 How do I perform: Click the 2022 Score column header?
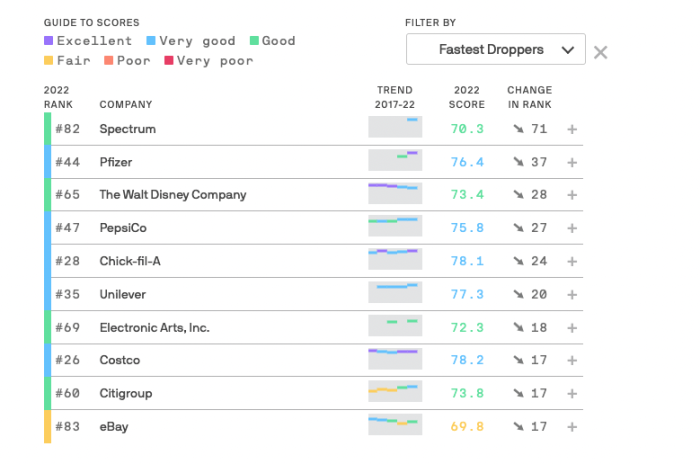click(x=467, y=97)
